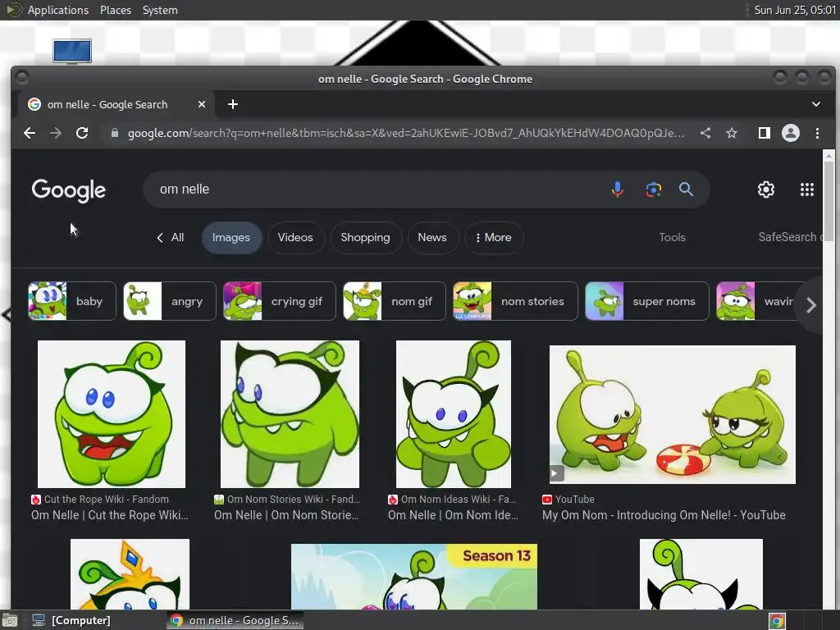The width and height of the screenshot is (840, 630).
Task: Filter images by crying gif chip
Action: [x=279, y=301]
